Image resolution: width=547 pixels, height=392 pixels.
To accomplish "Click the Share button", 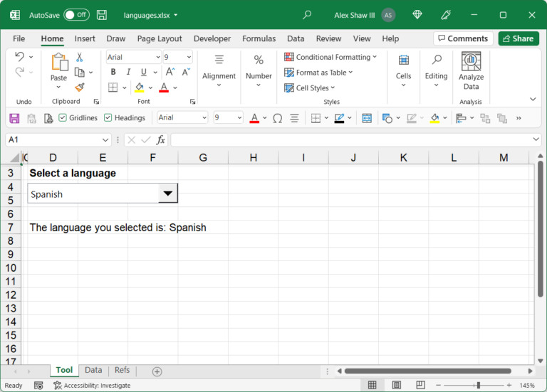I will coord(519,38).
